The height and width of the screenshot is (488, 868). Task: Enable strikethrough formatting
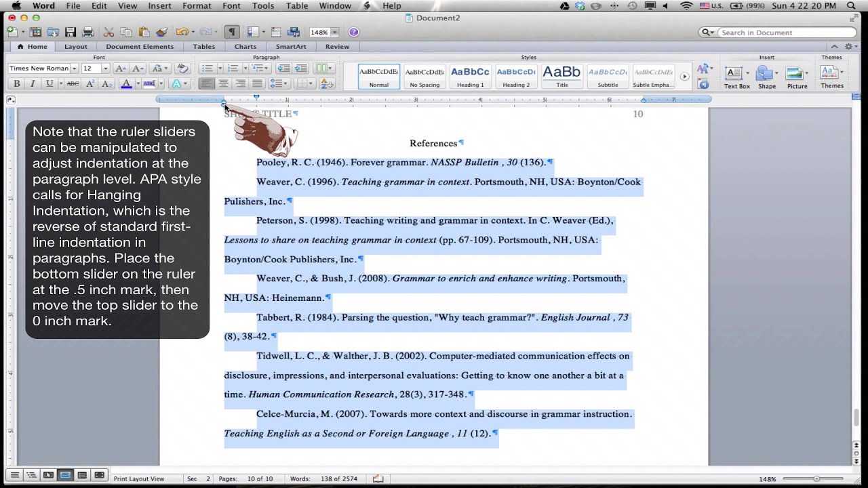(73, 83)
